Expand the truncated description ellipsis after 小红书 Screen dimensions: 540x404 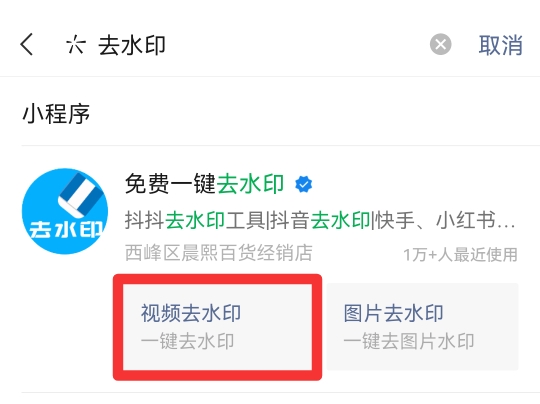[x=506, y=223]
